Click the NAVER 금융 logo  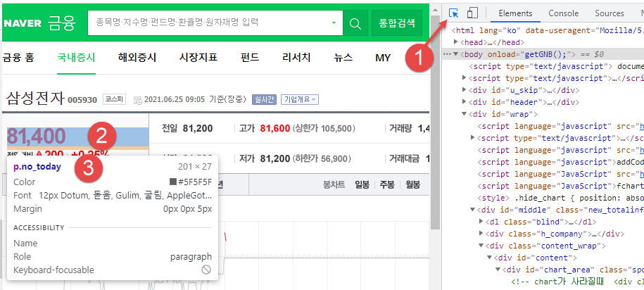coord(40,23)
